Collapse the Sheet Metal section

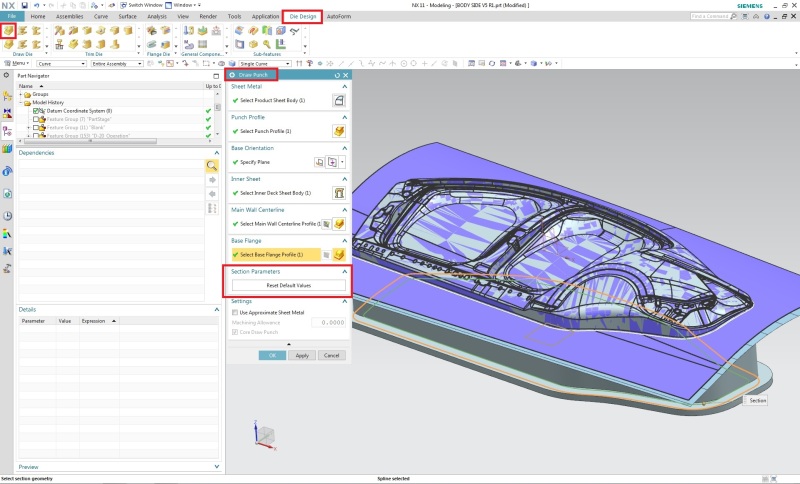[344, 87]
